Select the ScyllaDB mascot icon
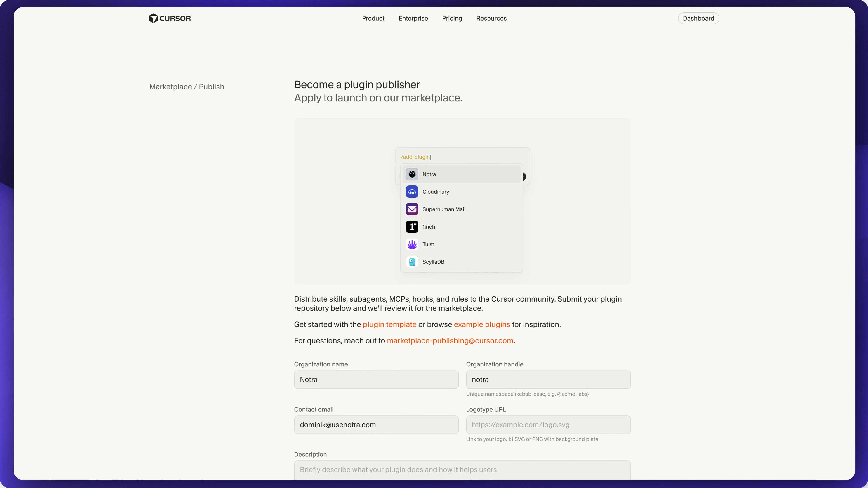 click(412, 262)
